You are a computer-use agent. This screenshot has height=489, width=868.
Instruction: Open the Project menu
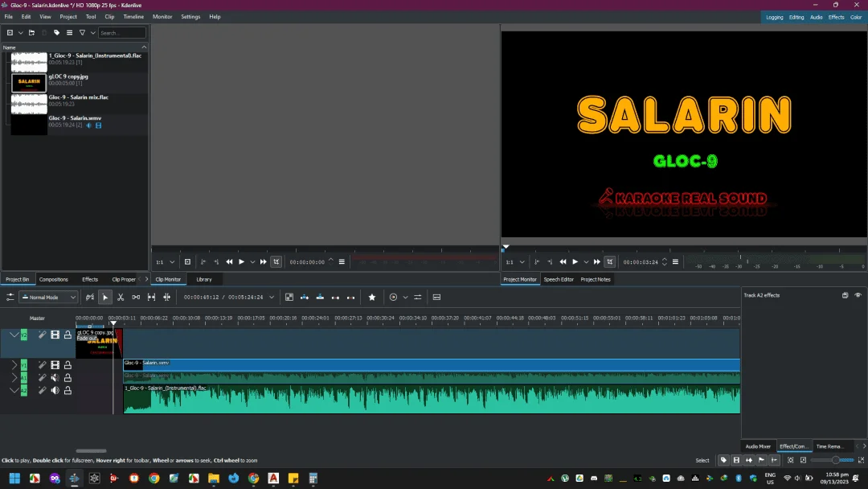pyautogui.click(x=68, y=17)
